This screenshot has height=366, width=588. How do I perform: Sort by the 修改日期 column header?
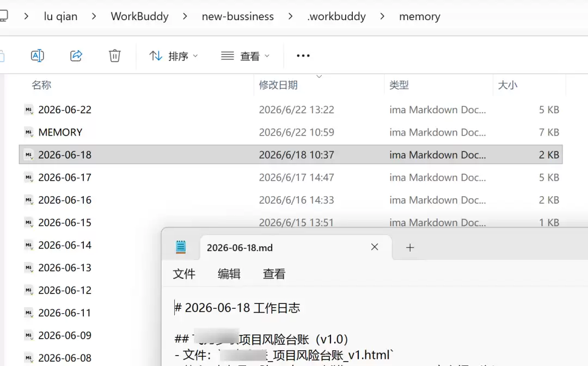[x=278, y=85]
